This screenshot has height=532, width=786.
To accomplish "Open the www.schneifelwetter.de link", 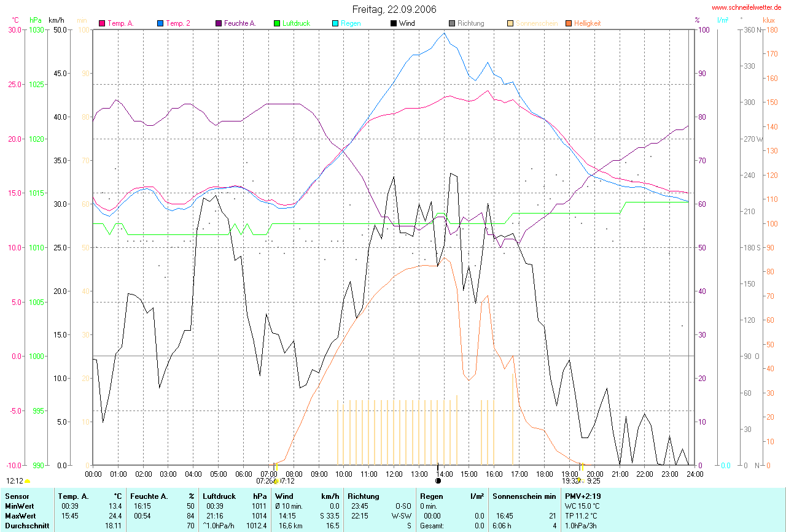I will coord(746,7).
